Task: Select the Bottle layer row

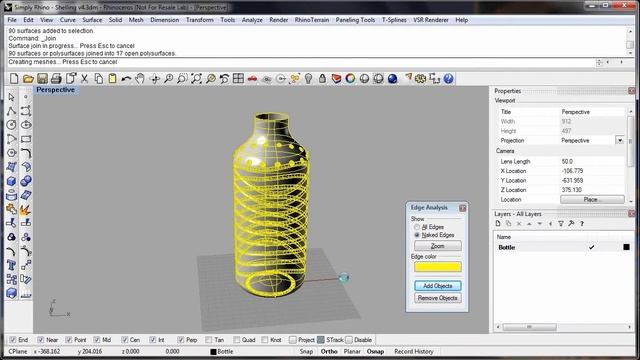Action: 563,247
